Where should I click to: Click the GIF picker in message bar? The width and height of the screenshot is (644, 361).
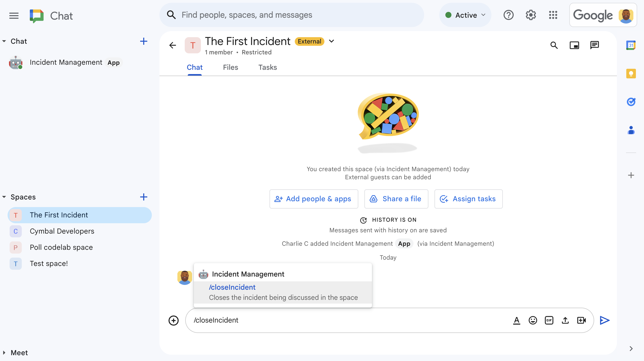tap(549, 320)
